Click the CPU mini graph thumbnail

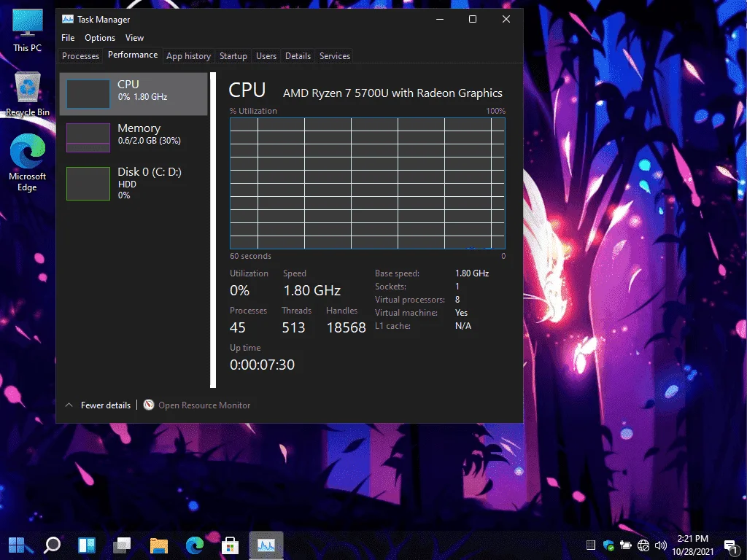[88, 94]
